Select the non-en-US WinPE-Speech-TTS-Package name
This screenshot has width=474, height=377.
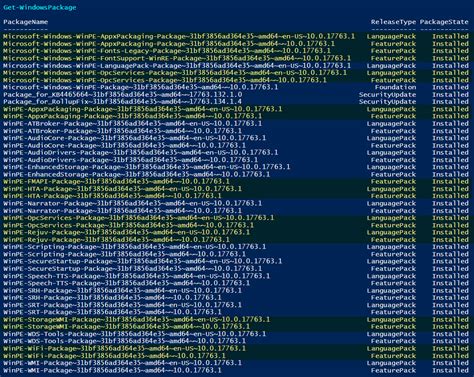126,283
